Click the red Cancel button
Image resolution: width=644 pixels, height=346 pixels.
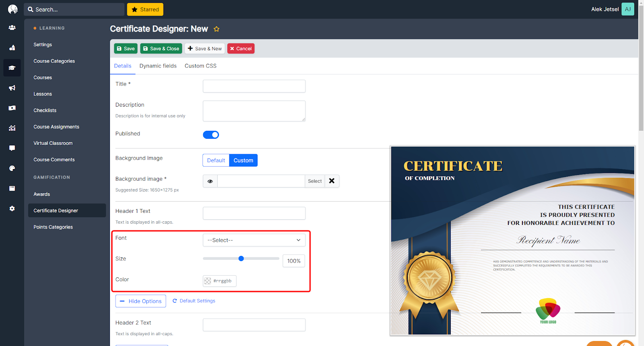(x=241, y=49)
